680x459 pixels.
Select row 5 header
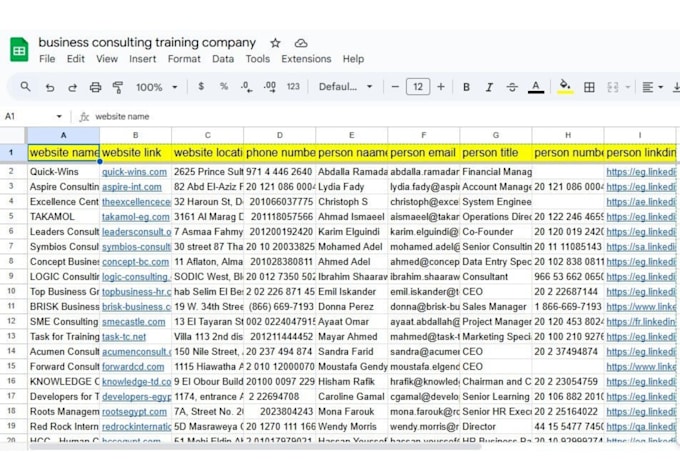click(11, 216)
